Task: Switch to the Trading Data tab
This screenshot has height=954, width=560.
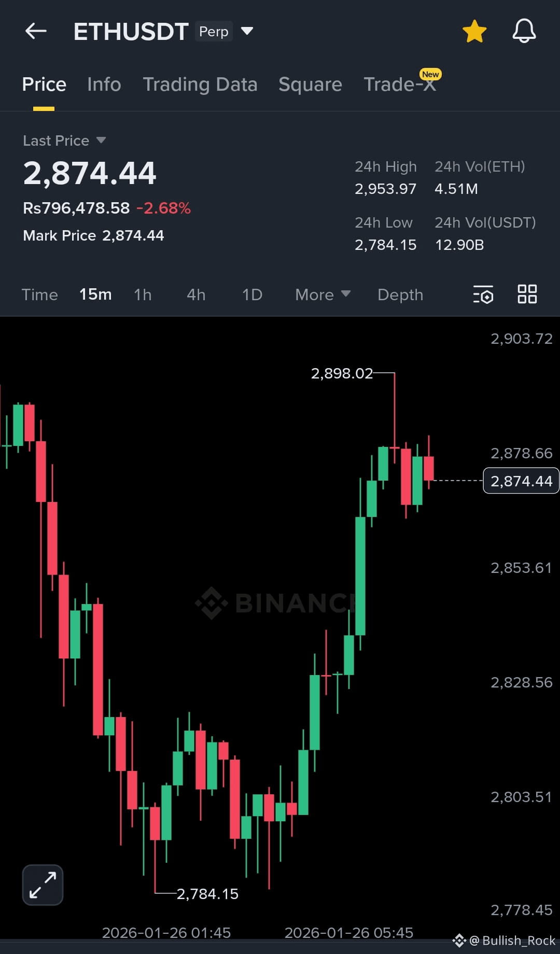Action: [201, 84]
